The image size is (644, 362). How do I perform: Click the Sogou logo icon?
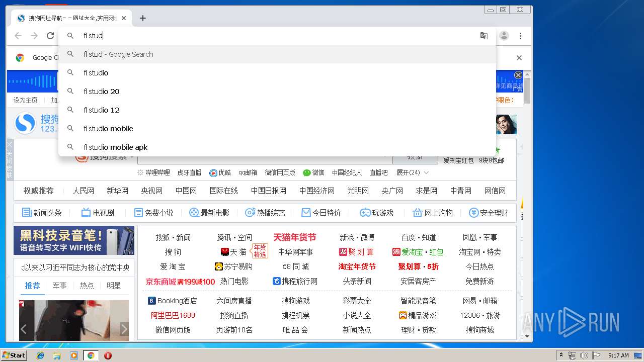click(x=25, y=123)
